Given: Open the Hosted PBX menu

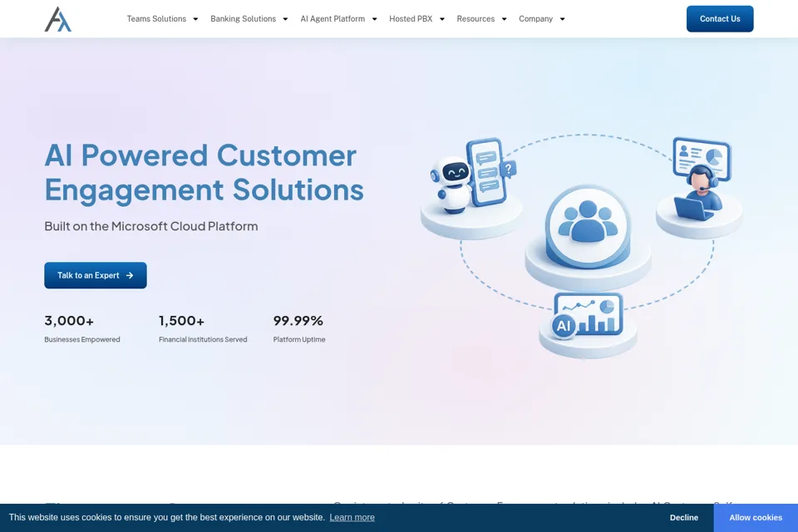Looking at the screenshot, I should (x=411, y=19).
